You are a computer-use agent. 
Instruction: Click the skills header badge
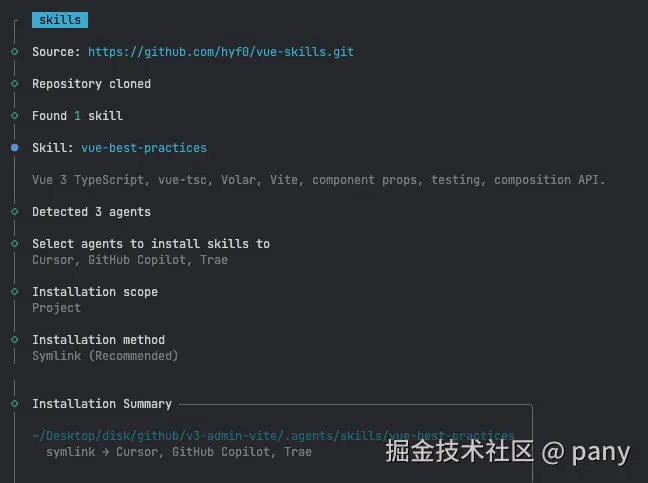tap(60, 20)
